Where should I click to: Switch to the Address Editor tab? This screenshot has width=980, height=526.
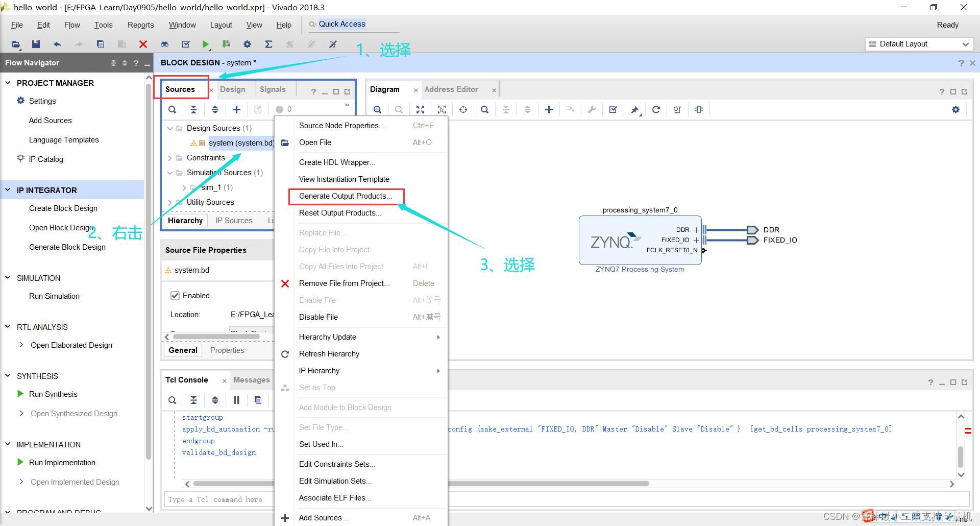click(451, 89)
